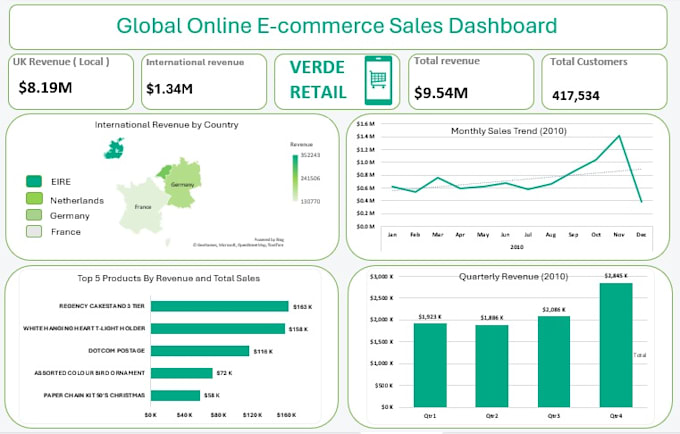
Task: Click the France legend color swatch
Action: pyautogui.click(x=34, y=231)
